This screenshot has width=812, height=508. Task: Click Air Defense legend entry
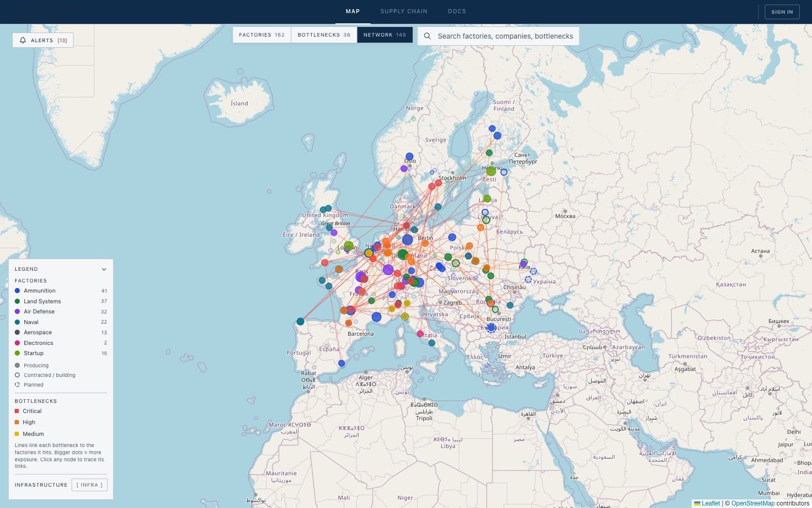pos(61,311)
